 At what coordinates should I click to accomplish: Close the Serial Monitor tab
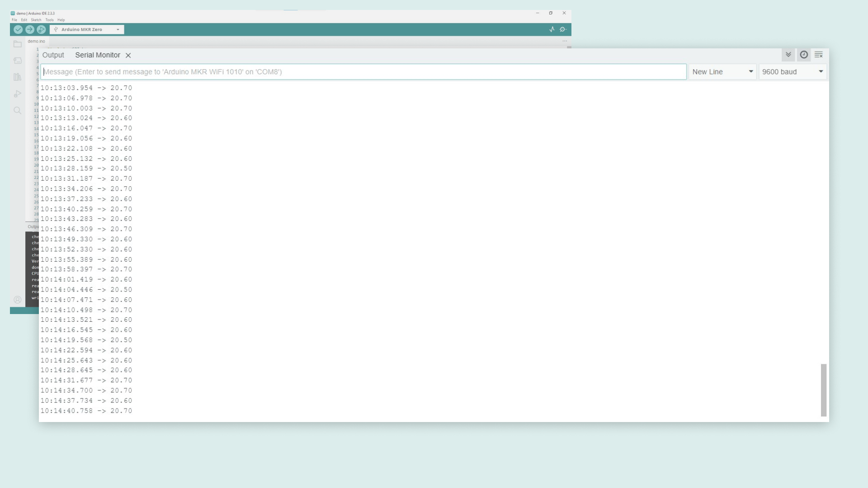tap(128, 55)
